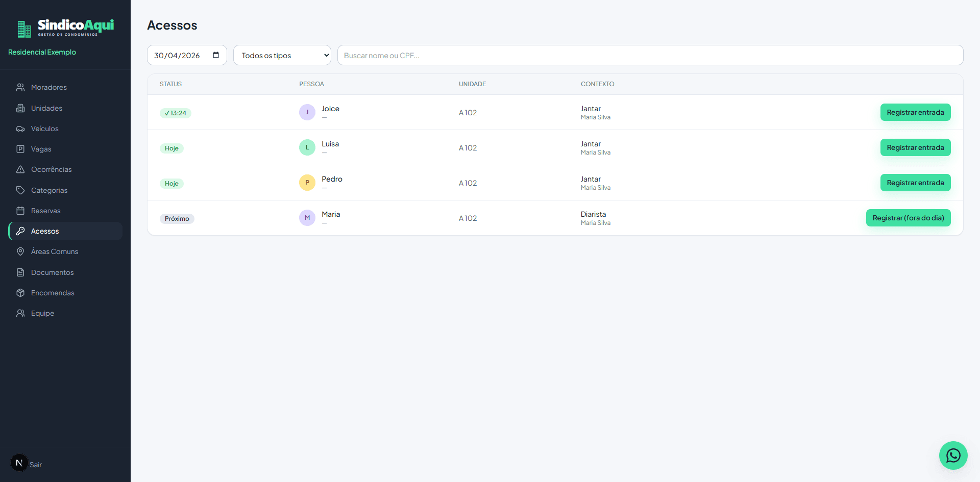Click Pedro's P avatar
Image resolution: width=980 pixels, height=482 pixels.
click(307, 183)
